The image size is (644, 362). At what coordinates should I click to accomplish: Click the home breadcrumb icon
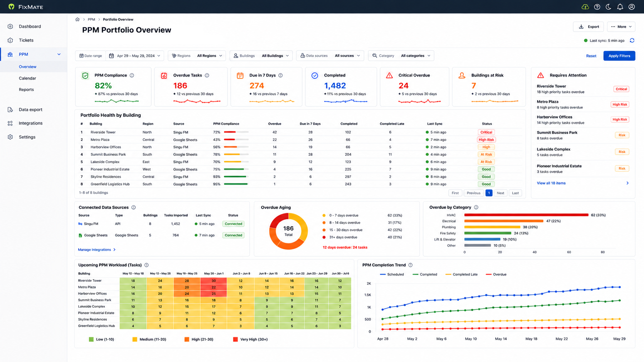coord(77,19)
